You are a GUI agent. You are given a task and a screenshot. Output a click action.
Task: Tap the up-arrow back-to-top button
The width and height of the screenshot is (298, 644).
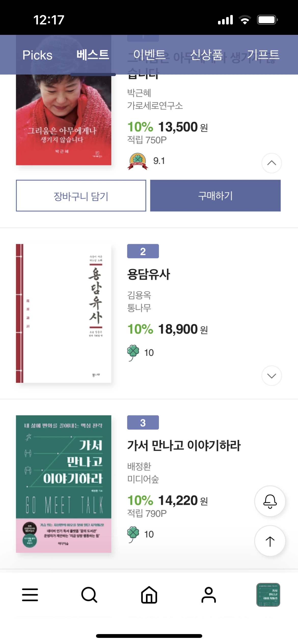tap(270, 541)
